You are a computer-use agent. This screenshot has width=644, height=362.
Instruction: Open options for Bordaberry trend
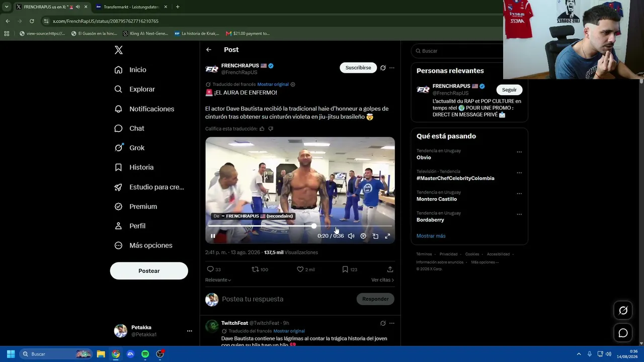[519, 214]
